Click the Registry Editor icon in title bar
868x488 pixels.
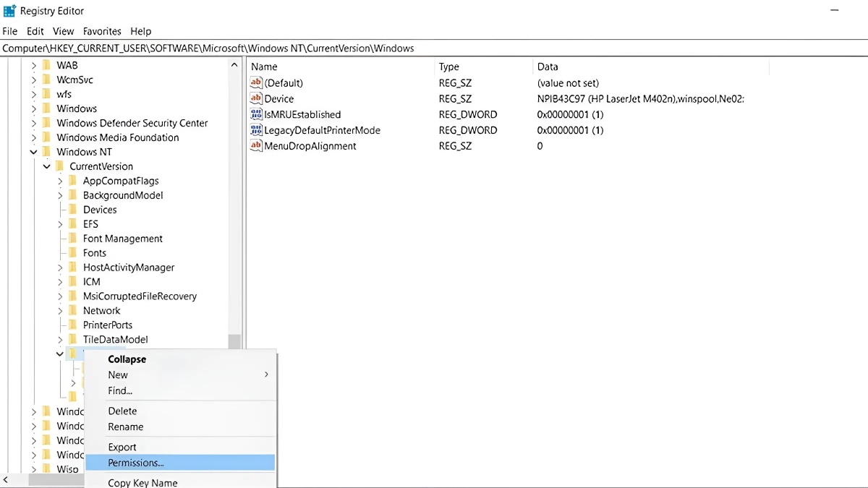(x=10, y=10)
